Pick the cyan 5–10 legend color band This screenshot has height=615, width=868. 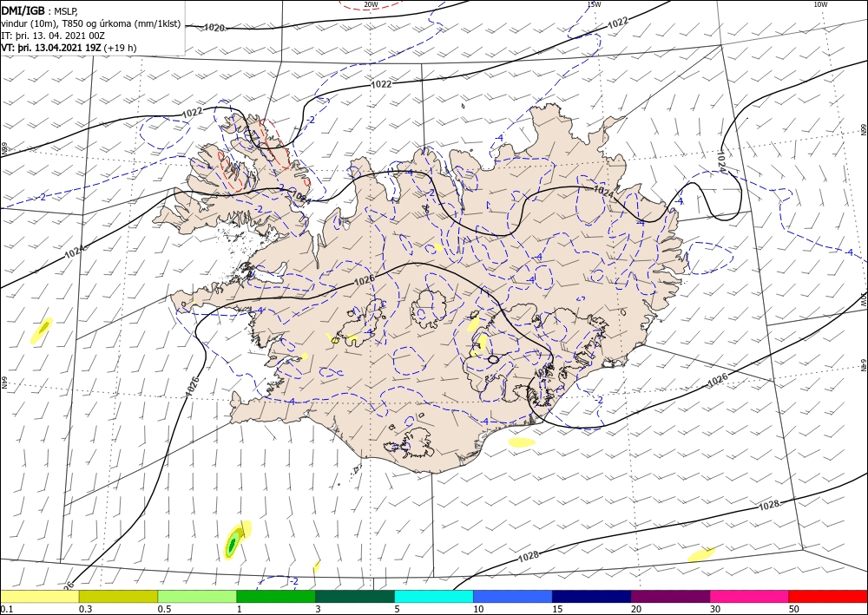point(434,596)
